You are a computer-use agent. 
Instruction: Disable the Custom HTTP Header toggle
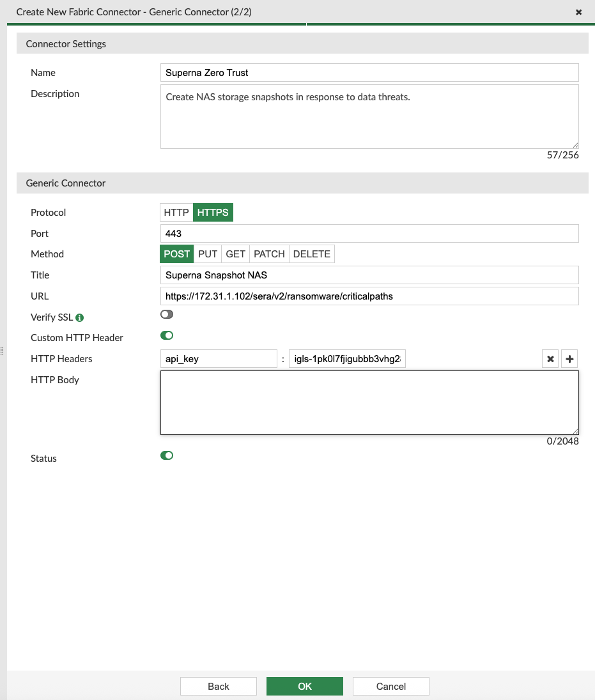tap(167, 335)
